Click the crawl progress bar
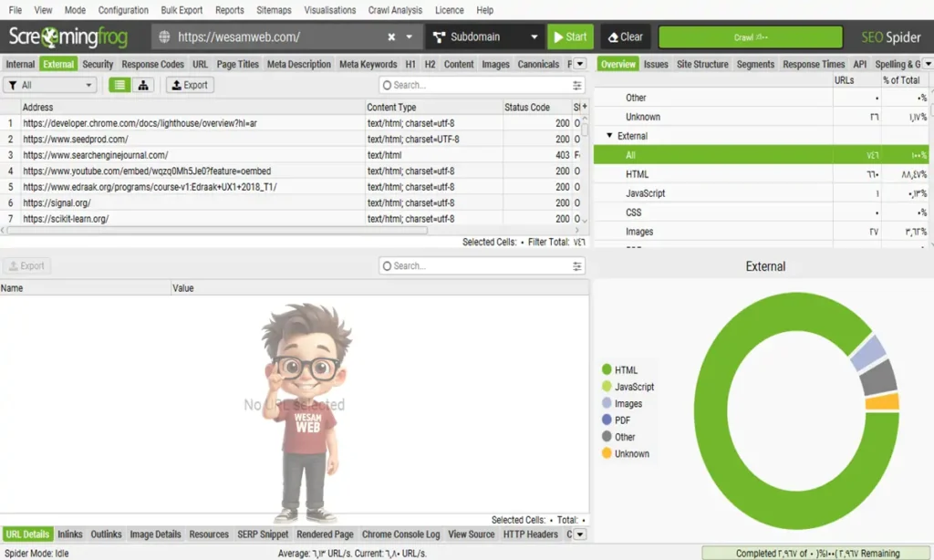934x560 pixels. [750, 37]
